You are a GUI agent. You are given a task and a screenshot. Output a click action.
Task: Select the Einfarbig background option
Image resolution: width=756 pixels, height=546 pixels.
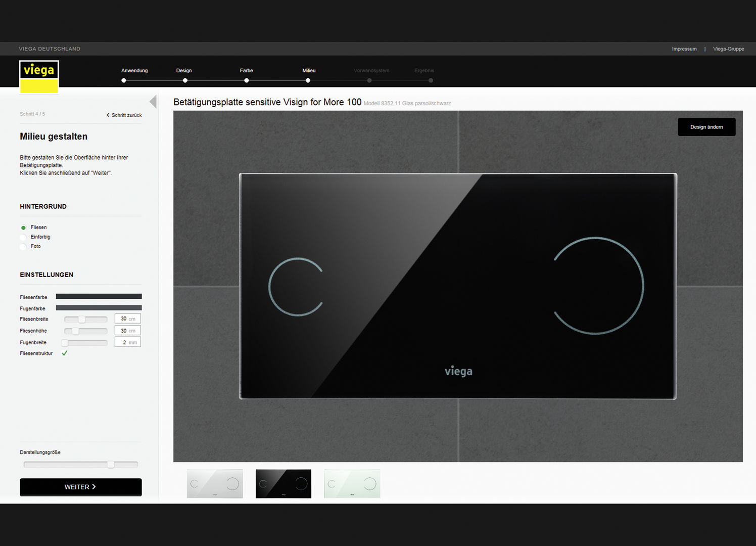[23, 237]
